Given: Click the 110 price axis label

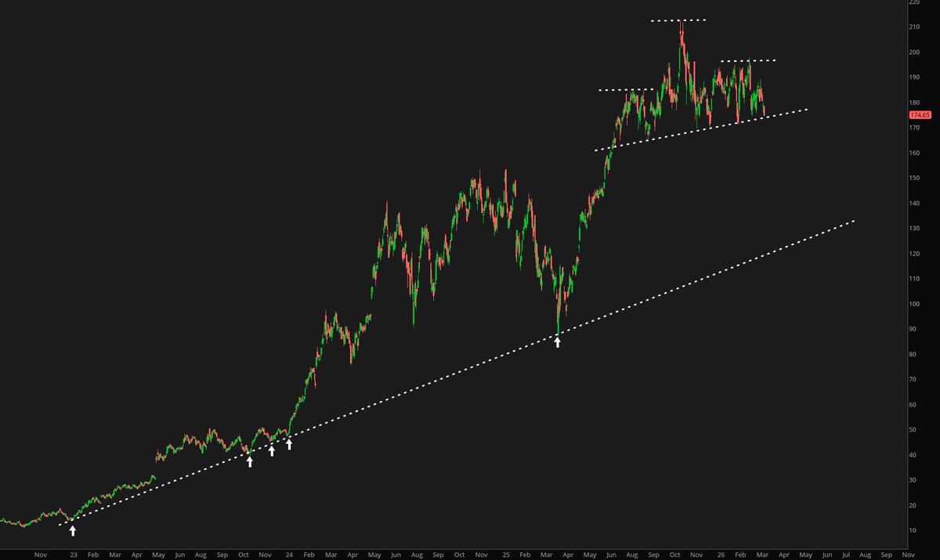Looking at the screenshot, I should [913, 279].
